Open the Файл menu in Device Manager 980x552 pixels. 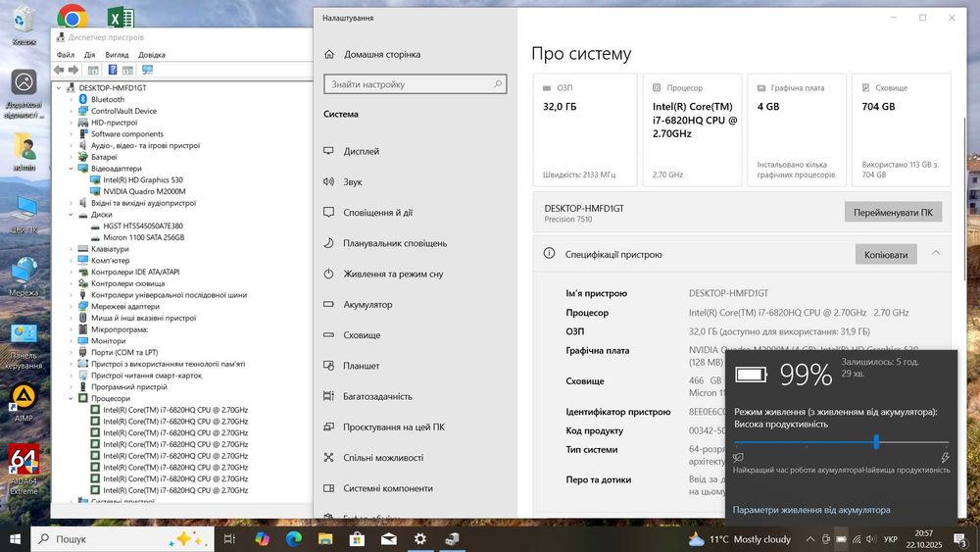point(65,54)
